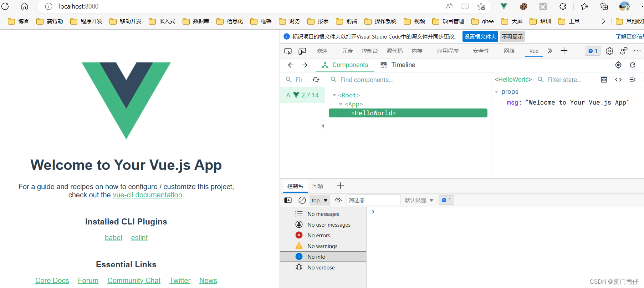This screenshot has width=644, height=288.
Task: Collapse the apps list side panel arrow
Action: 323,126
